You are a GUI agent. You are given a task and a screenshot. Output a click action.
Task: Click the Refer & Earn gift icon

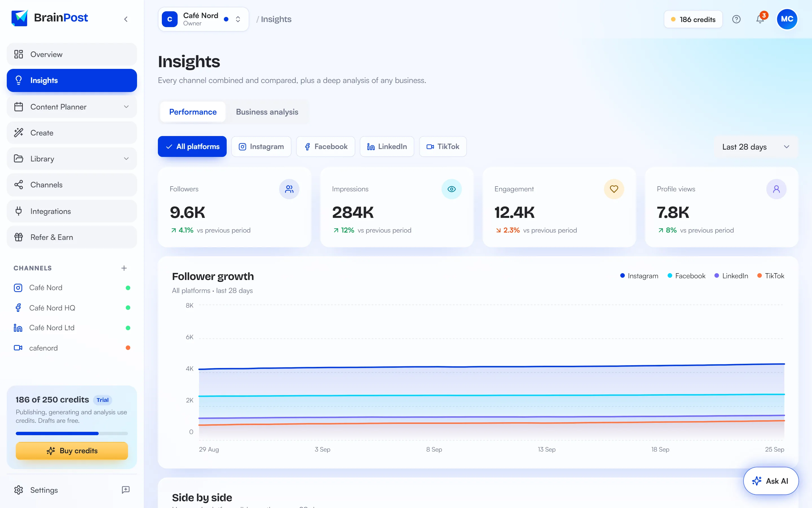pos(19,237)
